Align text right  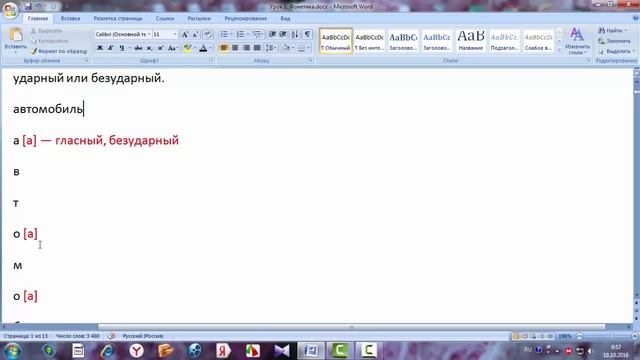(x=246, y=48)
